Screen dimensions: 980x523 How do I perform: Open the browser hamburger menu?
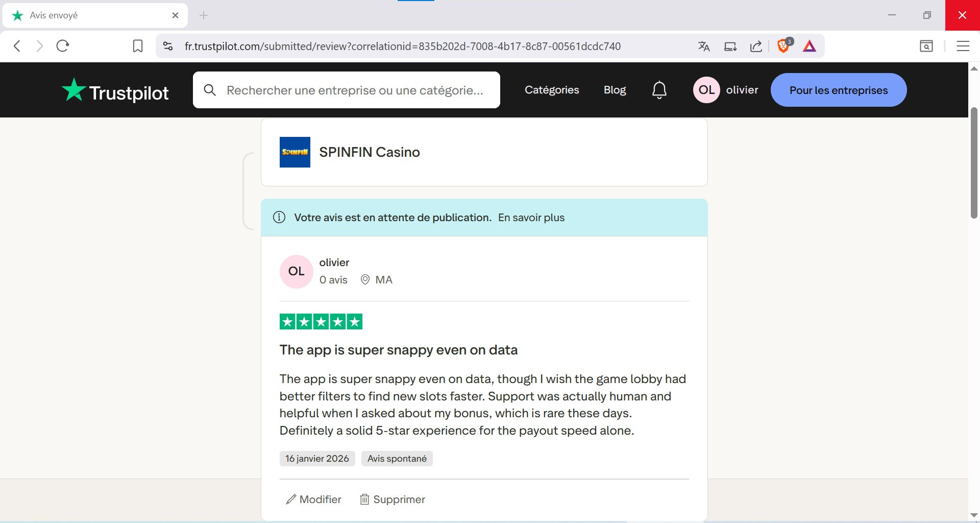[x=963, y=46]
